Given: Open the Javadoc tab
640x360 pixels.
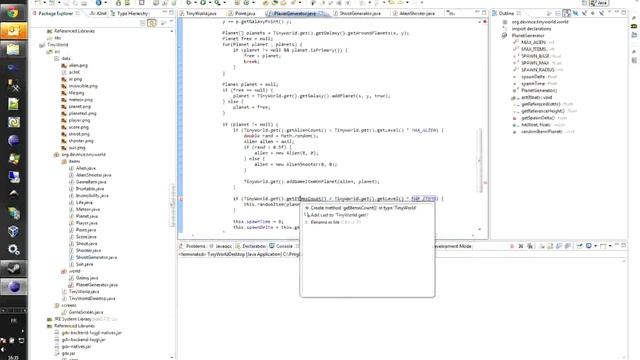Looking at the screenshot, I should (220, 246).
